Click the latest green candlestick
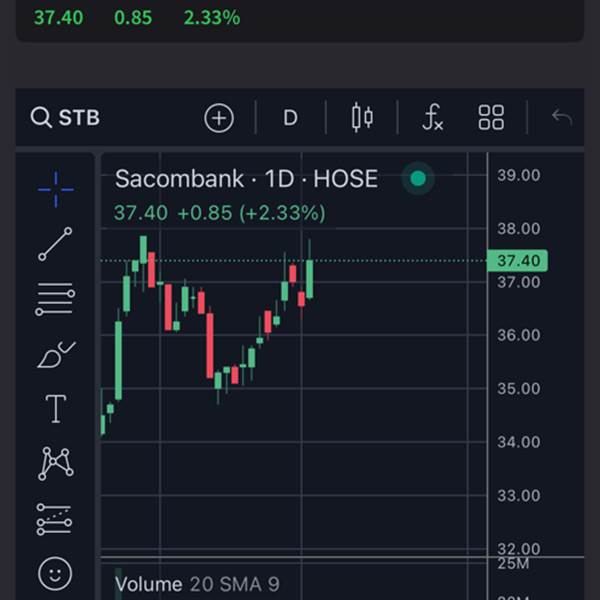Image resolution: width=600 pixels, height=600 pixels. 310,279
